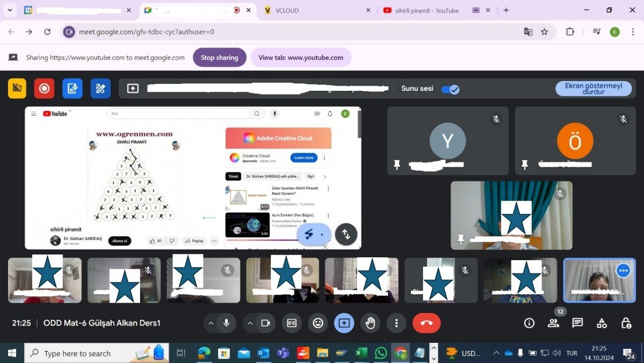
Task: Open the chat messages panel
Action: click(x=577, y=323)
